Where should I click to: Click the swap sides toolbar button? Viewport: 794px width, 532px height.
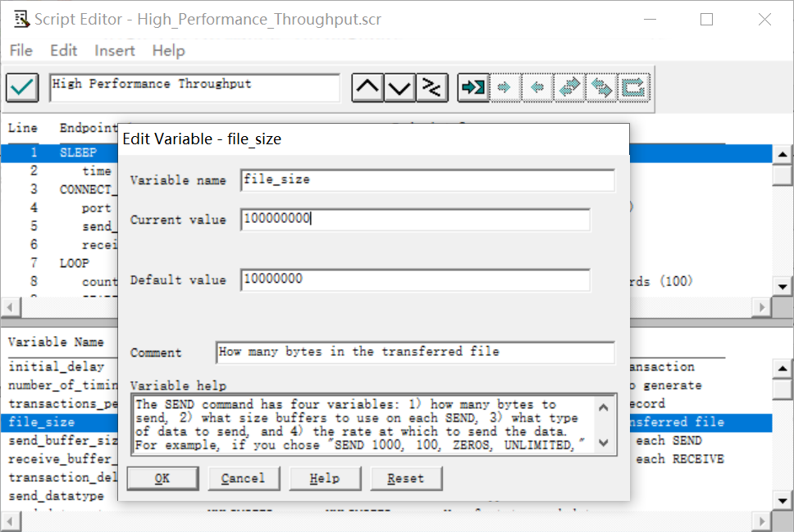tap(432, 88)
